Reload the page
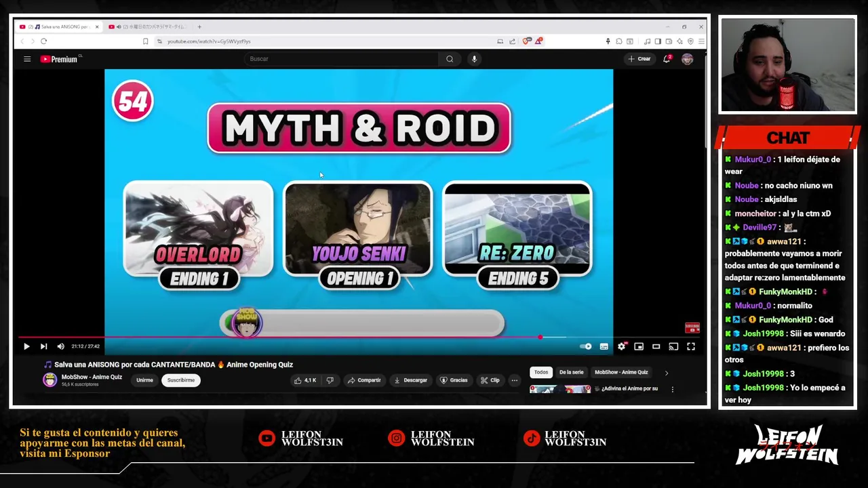Image resolution: width=868 pixels, height=488 pixels. pos(43,41)
